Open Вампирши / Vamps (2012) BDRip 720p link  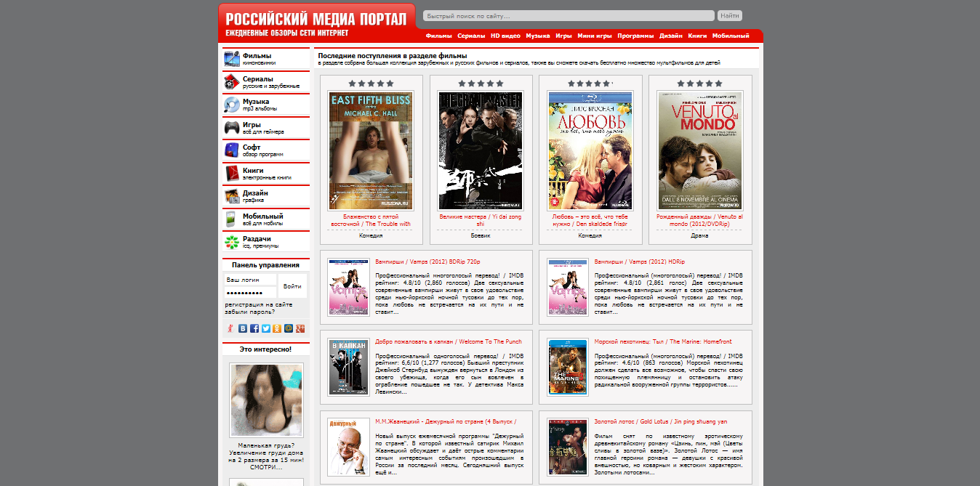427,262
